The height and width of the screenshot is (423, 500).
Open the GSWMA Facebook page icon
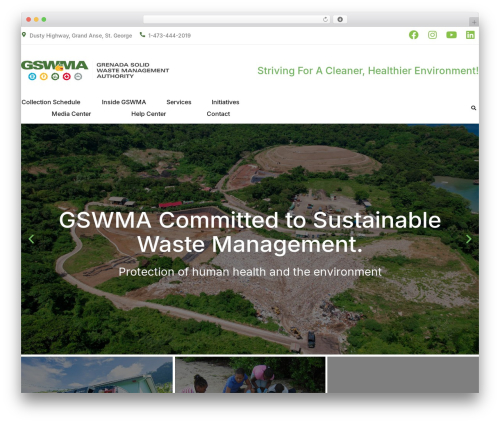(413, 35)
